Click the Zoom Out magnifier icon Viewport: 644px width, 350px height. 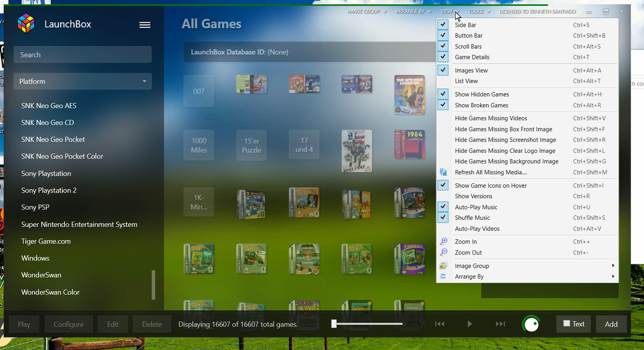[x=443, y=252]
